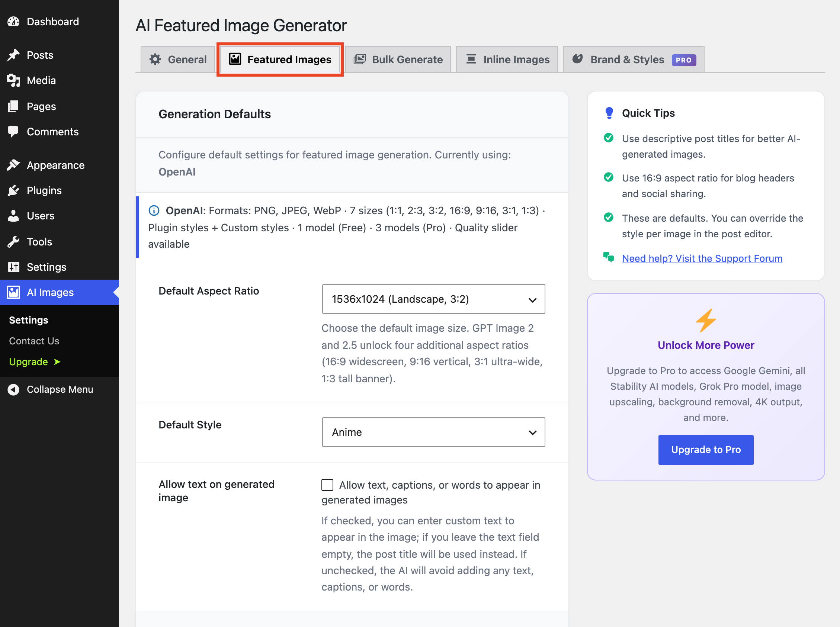Click the Inline Images tab icon
Viewport: 840px width, 627px height.
pyautogui.click(x=471, y=59)
